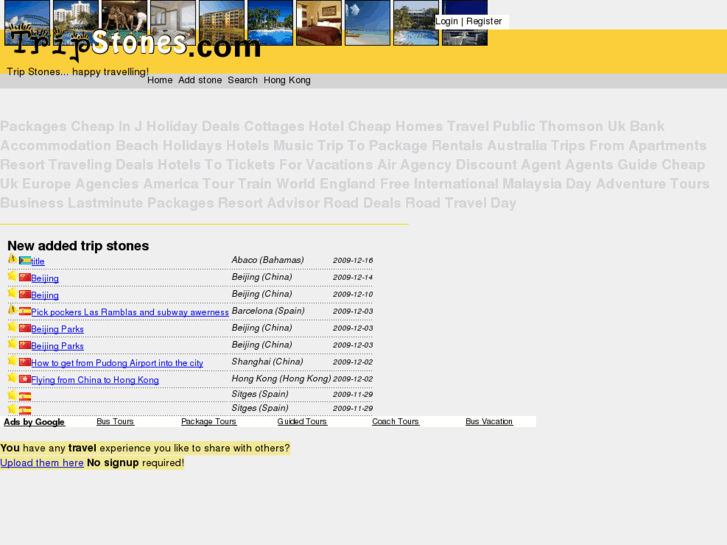Open Pick pockers Las Ramblas link
Screen dimensions: 727x545
(x=130, y=312)
